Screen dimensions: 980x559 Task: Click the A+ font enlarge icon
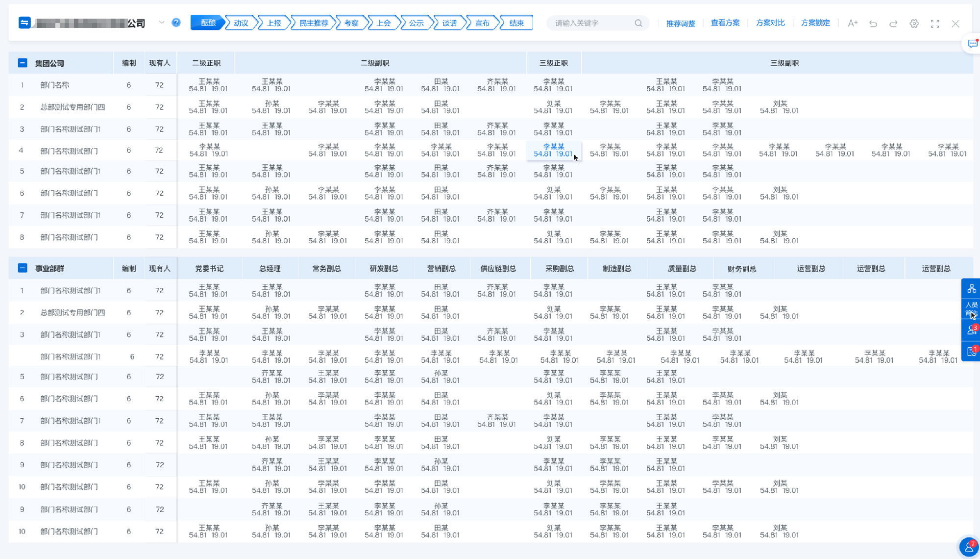coord(853,23)
